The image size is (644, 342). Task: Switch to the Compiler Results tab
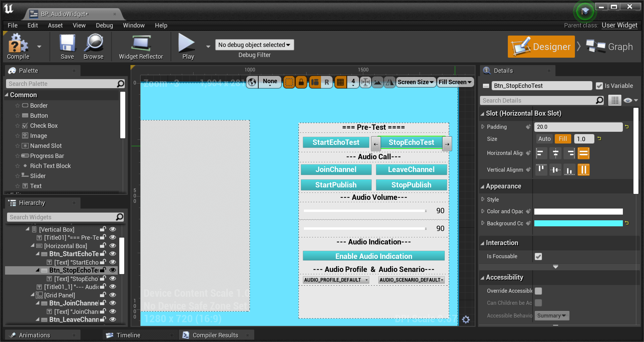[215, 335]
